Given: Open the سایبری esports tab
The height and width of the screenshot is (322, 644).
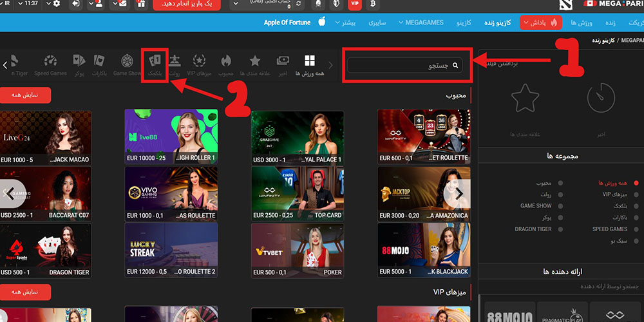Looking at the screenshot, I should [377, 23].
